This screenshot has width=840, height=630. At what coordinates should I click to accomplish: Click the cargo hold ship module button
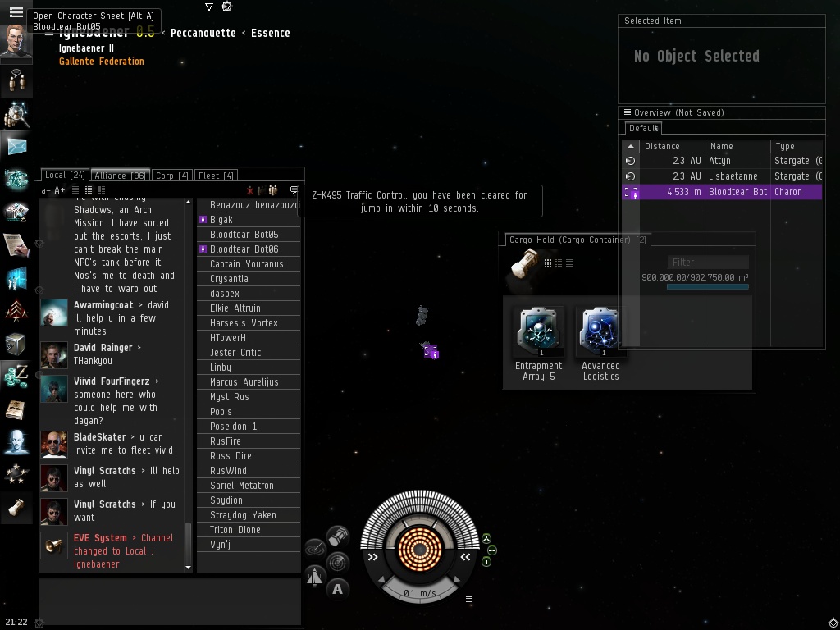(x=337, y=536)
